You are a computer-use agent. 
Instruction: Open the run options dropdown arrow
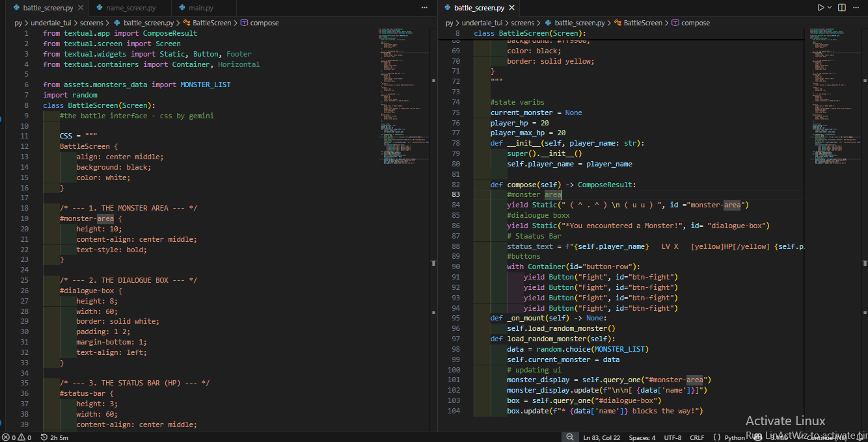point(830,8)
